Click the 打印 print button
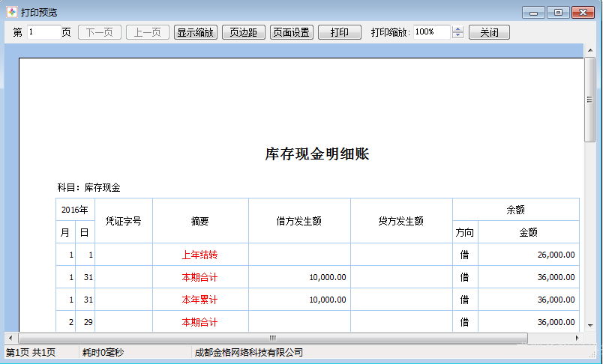Screen dimensions: 603x364 (339, 32)
